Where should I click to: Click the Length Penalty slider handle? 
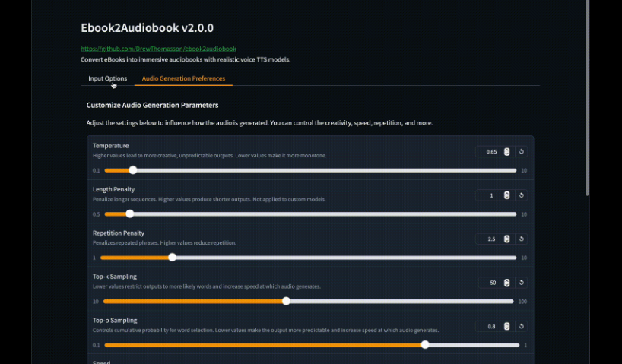click(129, 214)
